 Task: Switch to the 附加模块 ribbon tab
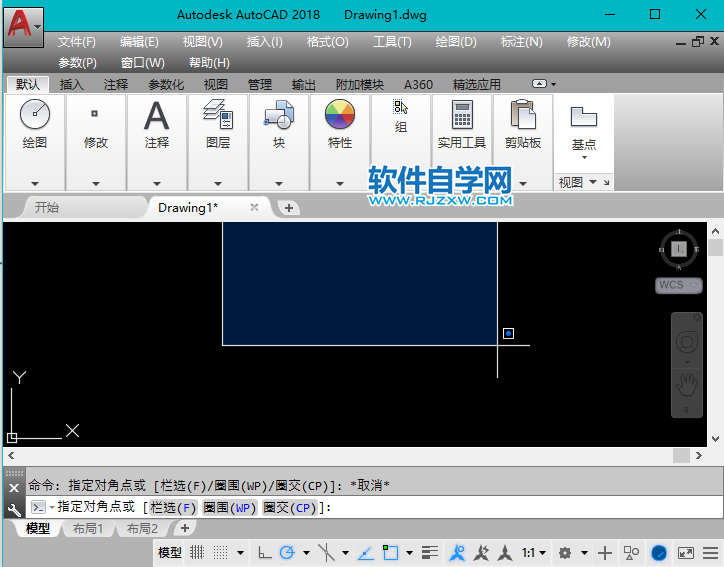(x=360, y=84)
